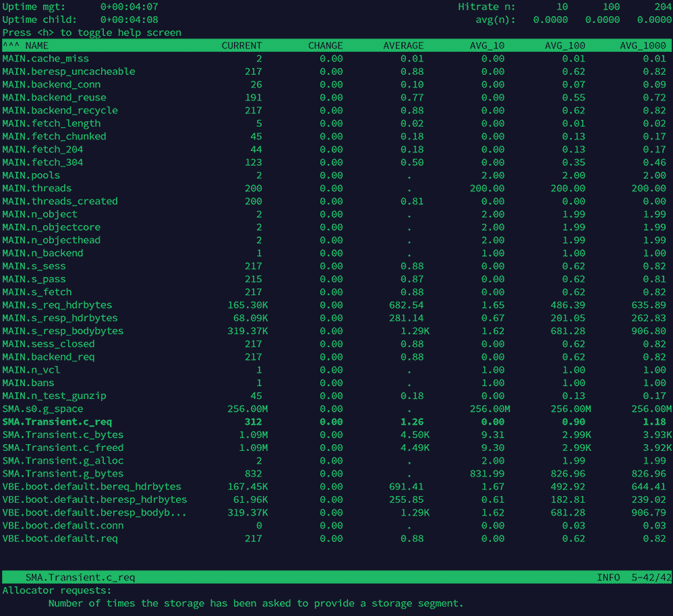Select the MAIN.cache_miss counter row
Viewport: 673px width, 616px height.
[45, 59]
